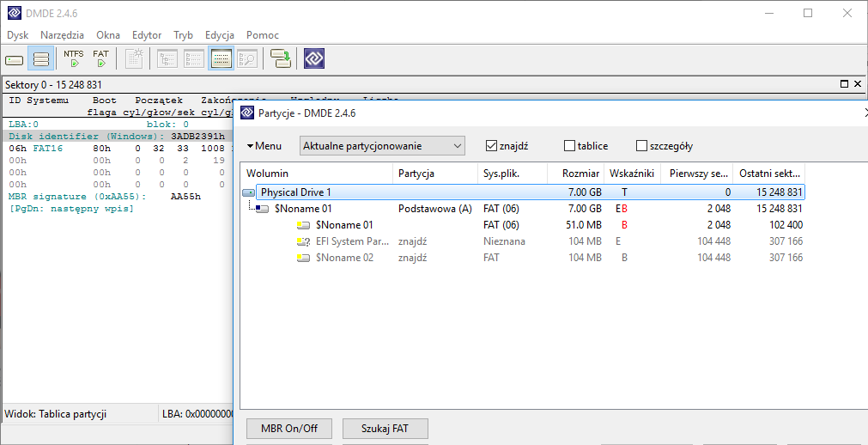Screen dimensions: 868x445
Task: Open the Menu dropdown in Partycje
Action: click(264, 146)
